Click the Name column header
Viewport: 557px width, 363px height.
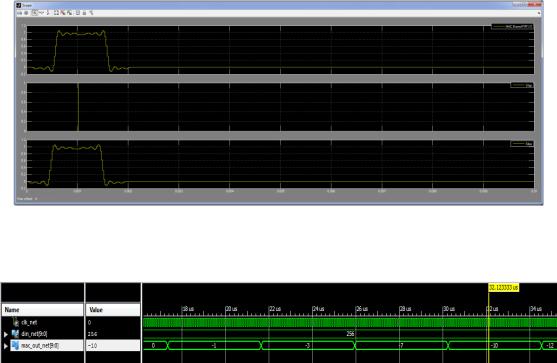pyautogui.click(x=43, y=310)
